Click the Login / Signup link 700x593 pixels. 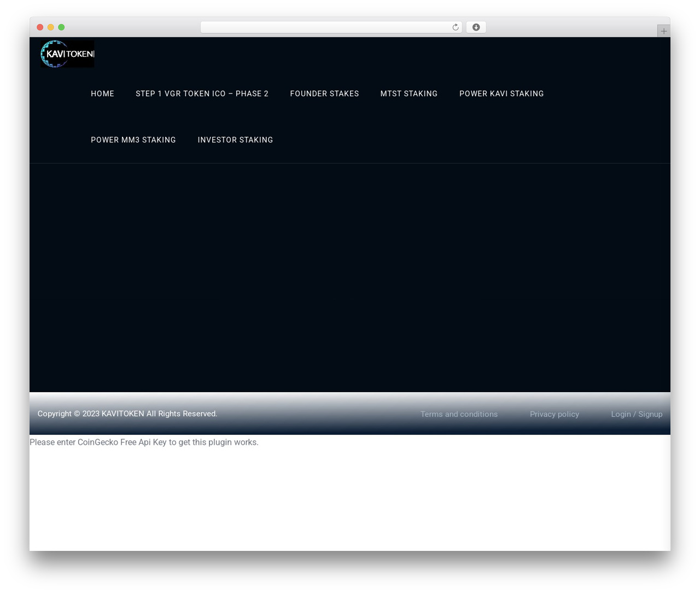pyautogui.click(x=637, y=414)
